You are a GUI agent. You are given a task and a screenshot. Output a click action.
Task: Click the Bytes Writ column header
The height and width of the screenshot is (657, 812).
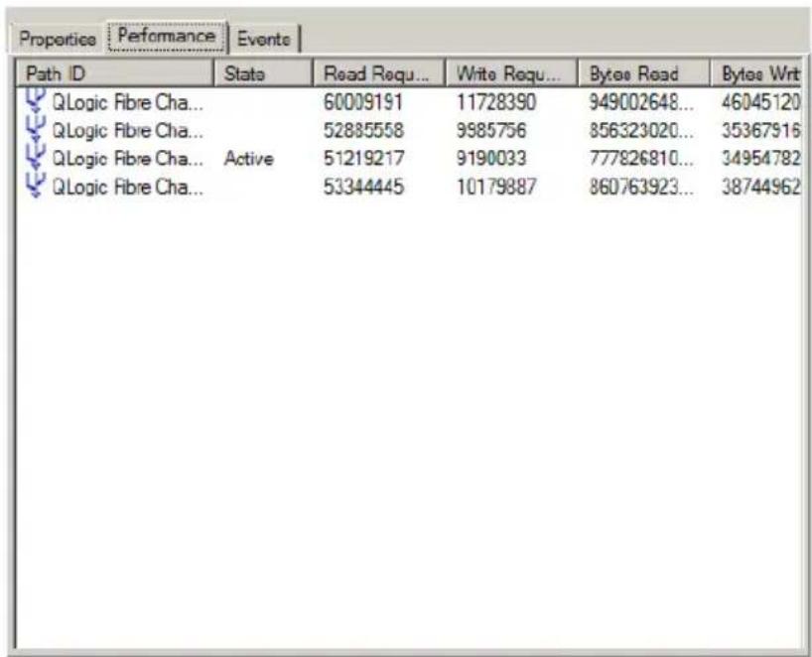coord(757,73)
